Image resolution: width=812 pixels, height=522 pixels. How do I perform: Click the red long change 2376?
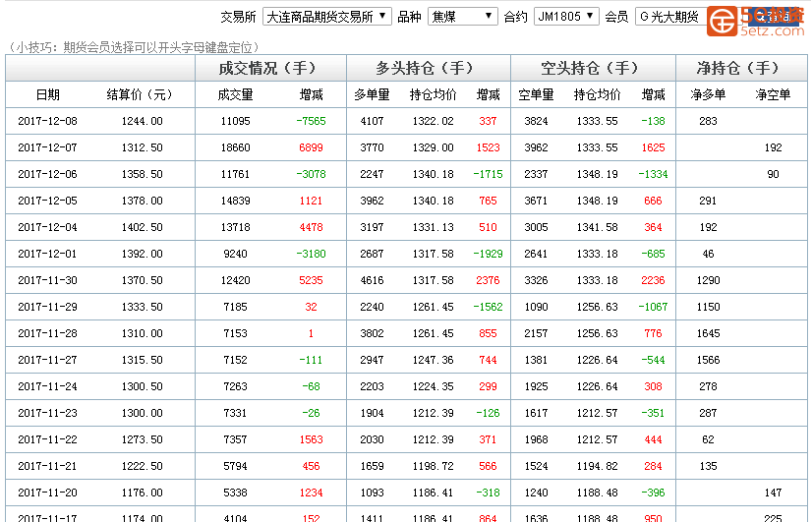pos(488,280)
